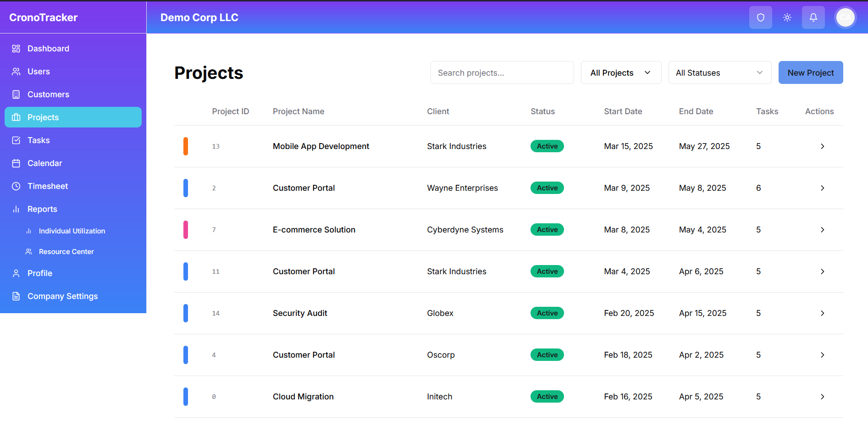Click blue color bar of Security Audit
Screen dimensions: 868x426
point(186,313)
